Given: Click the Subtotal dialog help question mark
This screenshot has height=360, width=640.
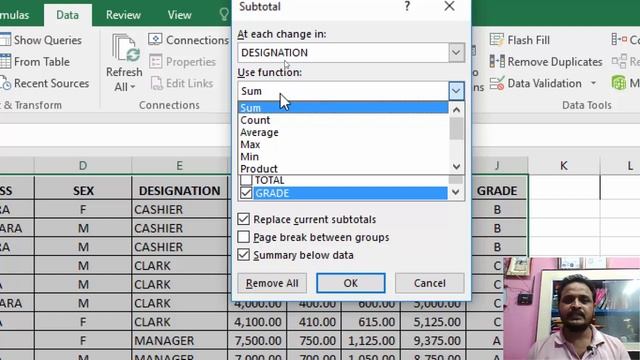Looking at the screenshot, I should (x=407, y=6).
